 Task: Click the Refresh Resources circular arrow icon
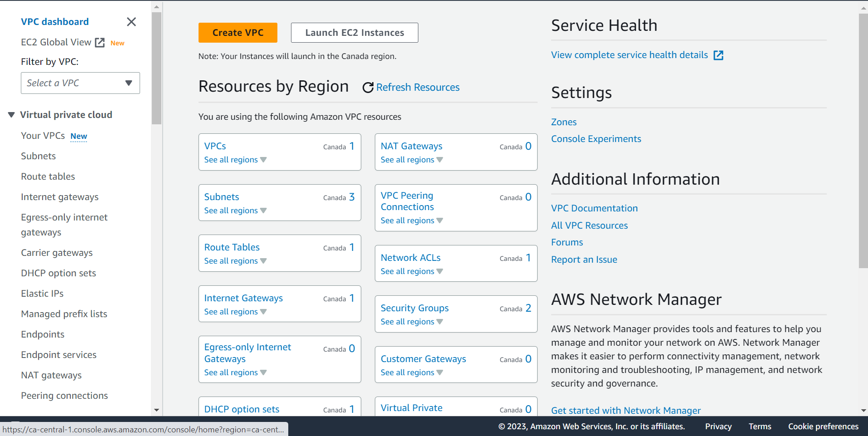coord(368,88)
